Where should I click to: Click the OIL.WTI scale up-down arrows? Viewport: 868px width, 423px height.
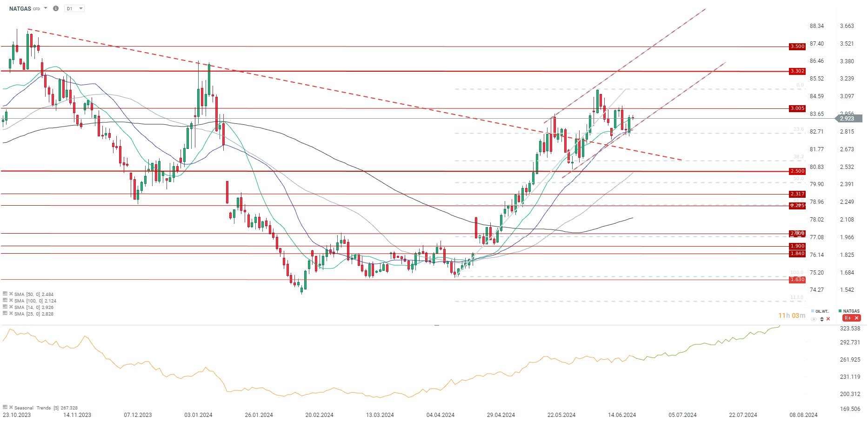point(822,319)
